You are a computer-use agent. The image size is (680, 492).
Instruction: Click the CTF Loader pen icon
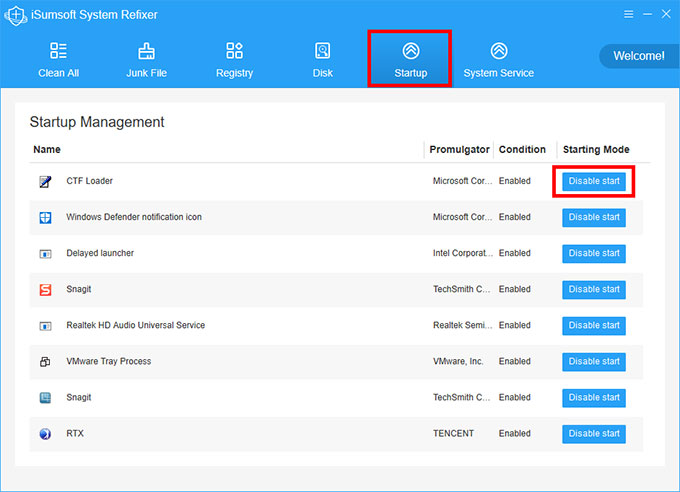pos(45,181)
